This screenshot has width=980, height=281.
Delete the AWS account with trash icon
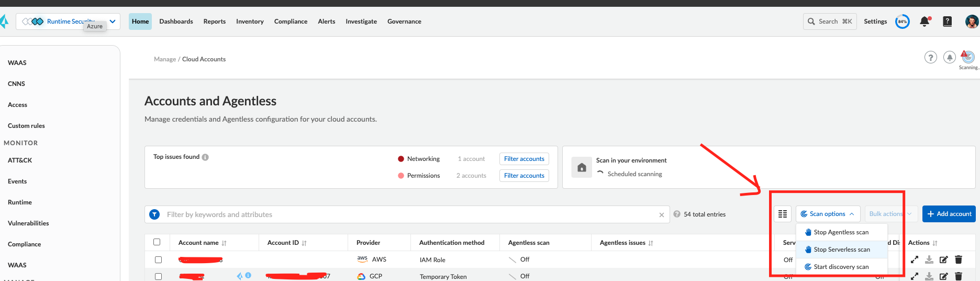959,260
